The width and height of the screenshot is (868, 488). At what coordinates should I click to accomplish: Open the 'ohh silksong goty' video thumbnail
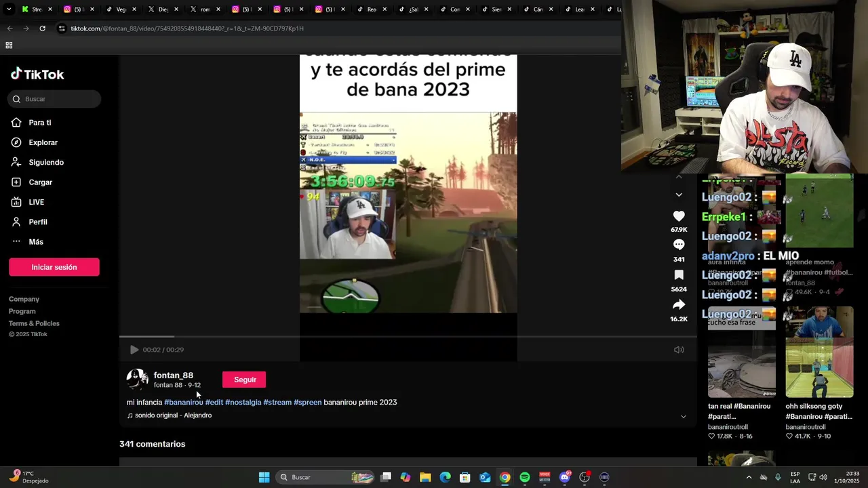point(819,352)
